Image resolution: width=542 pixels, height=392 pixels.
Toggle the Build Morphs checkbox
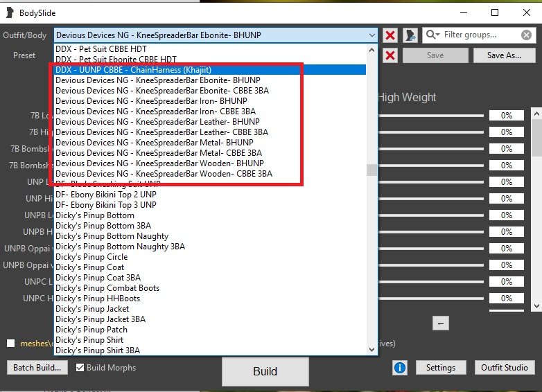pyautogui.click(x=80, y=368)
